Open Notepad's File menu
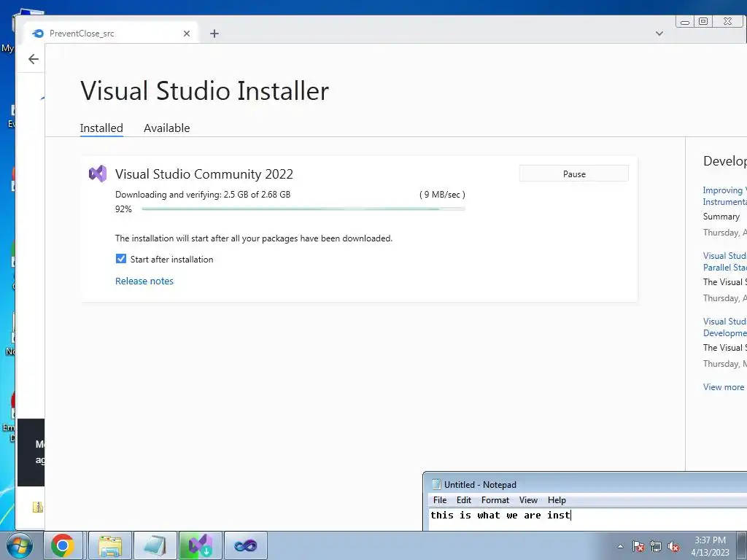The width and height of the screenshot is (747, 560). [x=440, y=500]
